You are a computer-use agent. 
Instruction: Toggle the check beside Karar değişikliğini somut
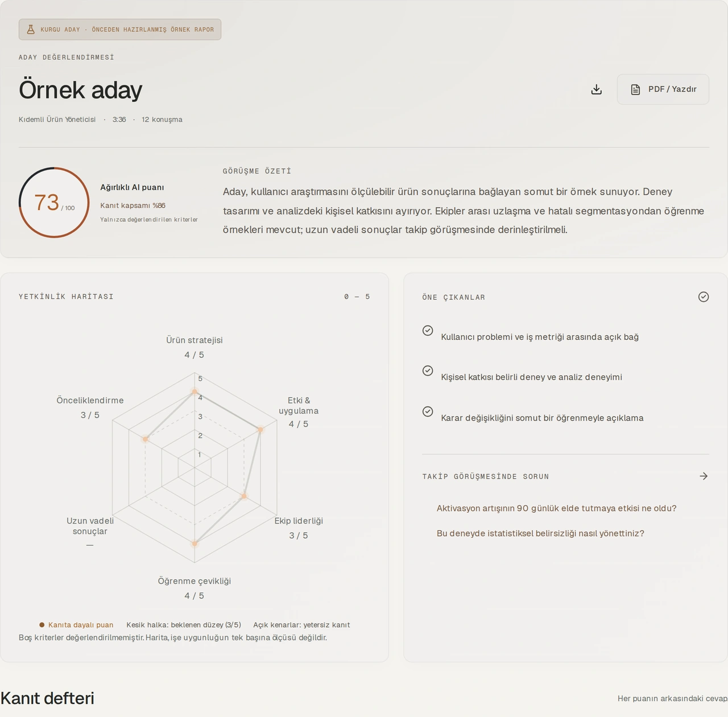(428, 411)
